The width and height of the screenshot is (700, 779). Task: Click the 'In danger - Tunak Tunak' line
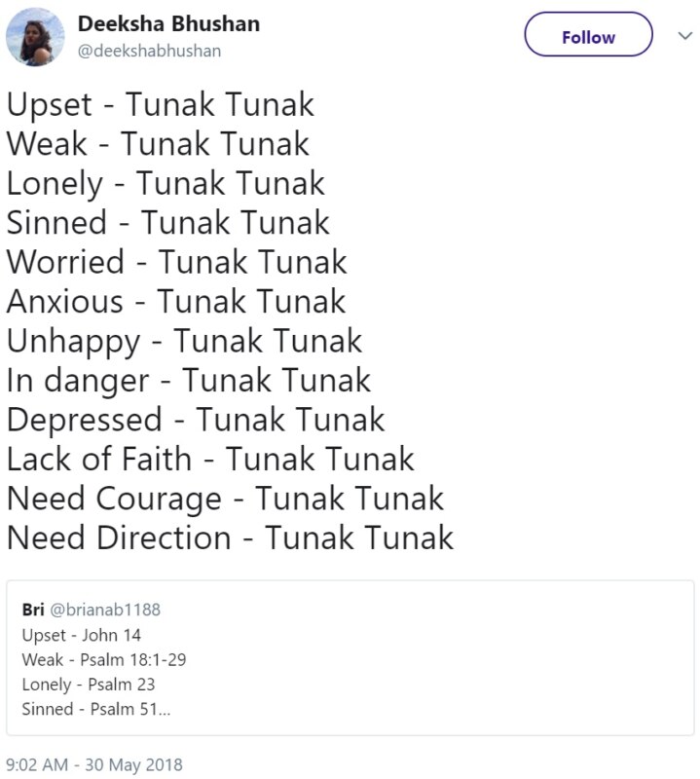click(189, 381)
